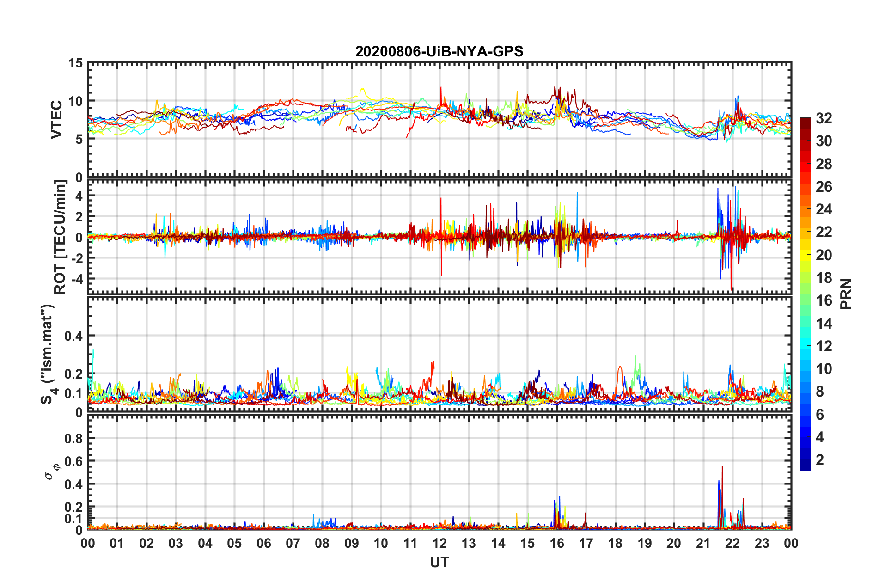Image resolution: width=879 pixels, height=588 pixels.
Task: Click the x-axis tick label 18
Action: point(615,543)
